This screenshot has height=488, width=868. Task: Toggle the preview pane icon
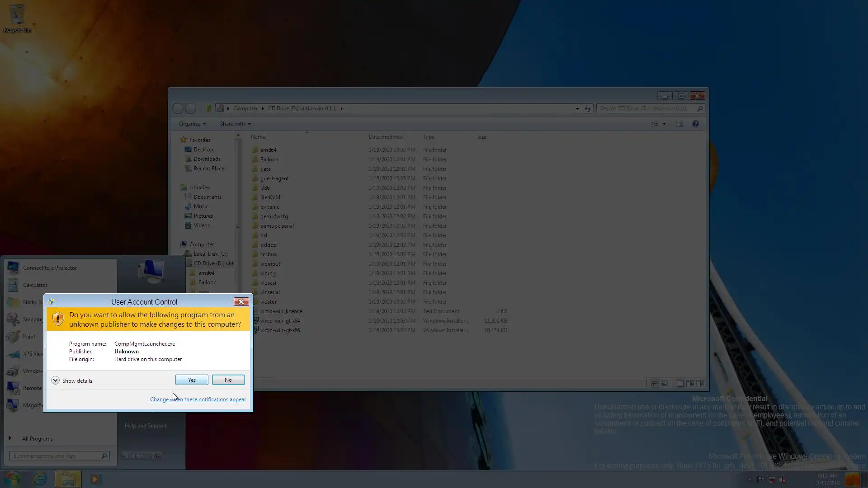pyautogui.click(x=679, y=124)
